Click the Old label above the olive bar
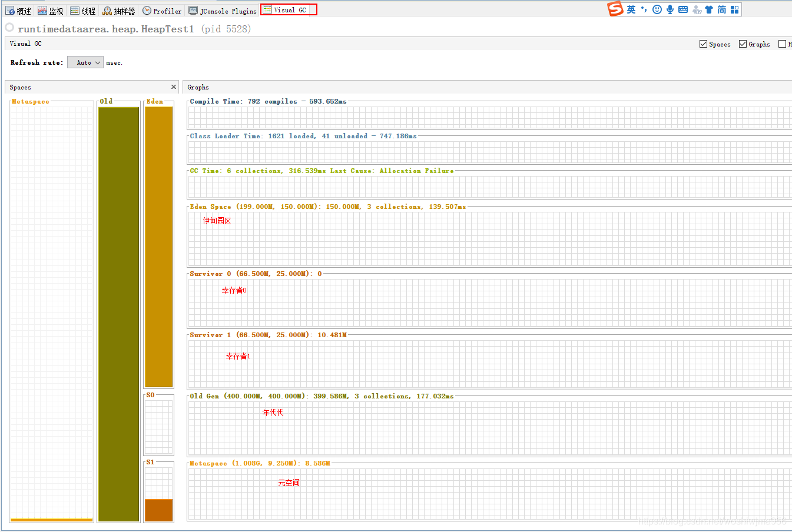 pos(106,101)
